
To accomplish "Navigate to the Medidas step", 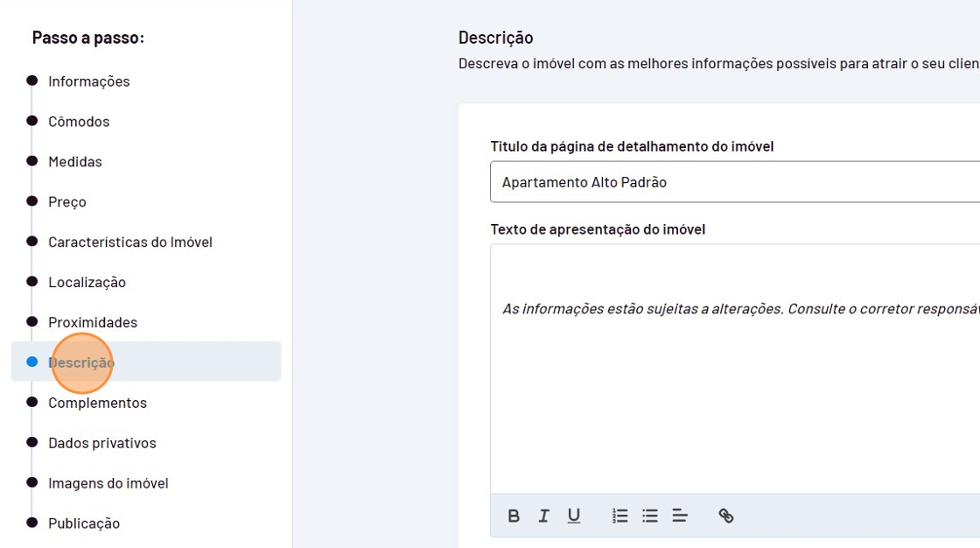I will tap(75, 162).
